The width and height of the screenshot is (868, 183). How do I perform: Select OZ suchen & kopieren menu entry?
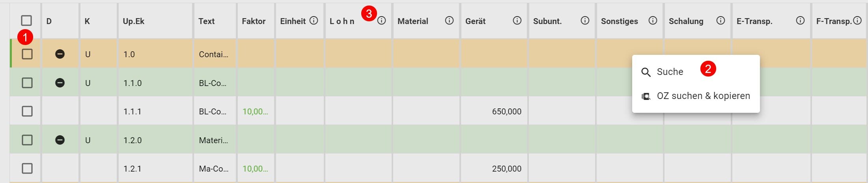point(703,96)
